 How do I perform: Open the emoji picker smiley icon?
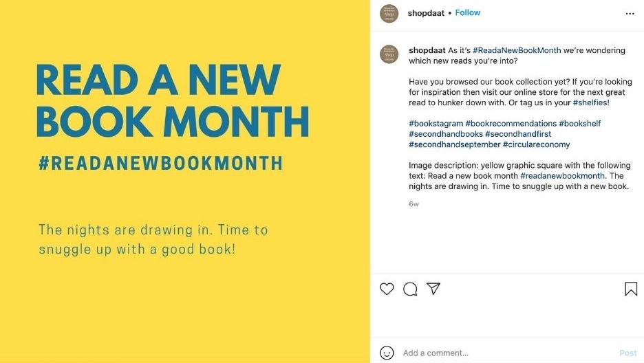pyautogui.click(x=387, y=353)
